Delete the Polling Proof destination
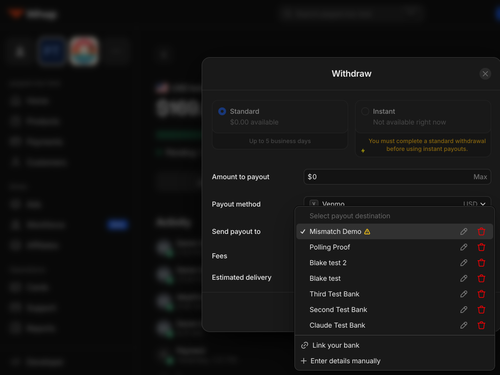 (x=481, y=247)
